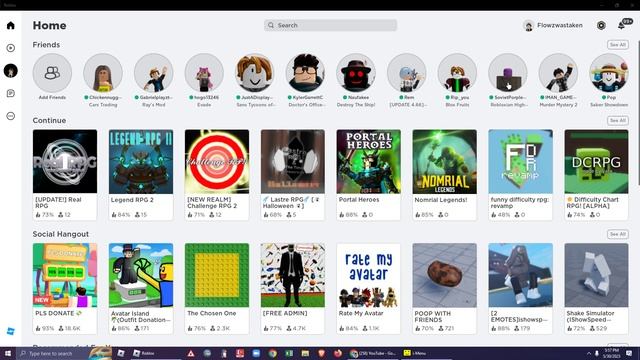The width and height of the screenshot is (640, 360).
Task: Open friend Gabrielplayzt avatar
Action: click(153, 73)
